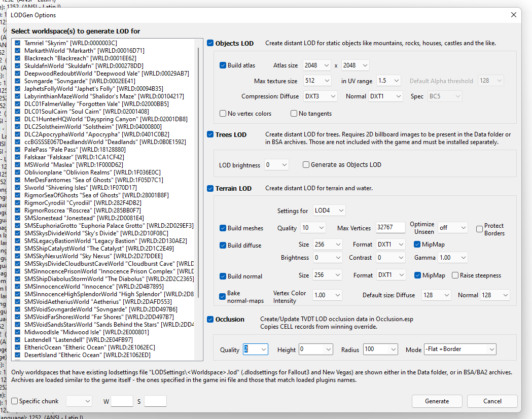The height and width of the screenshot is (419, 532).
Task: Click the Cancel button
Action: 492,401
